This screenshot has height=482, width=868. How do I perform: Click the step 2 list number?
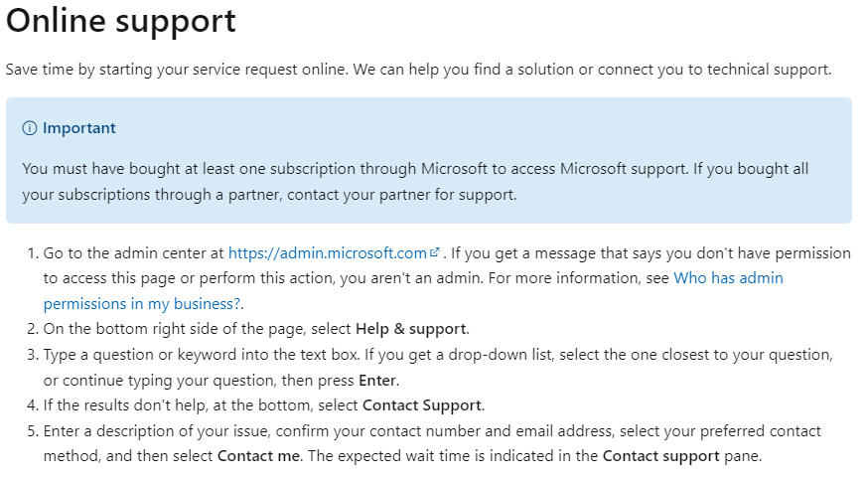[31, 329]
